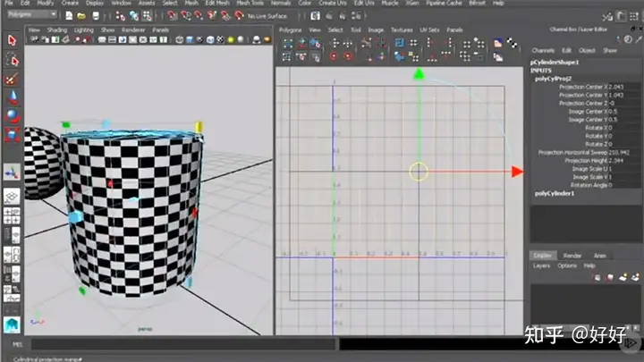Open the Edit UVs menu
This screenshot has height=362, width=644.
[364, 4]
